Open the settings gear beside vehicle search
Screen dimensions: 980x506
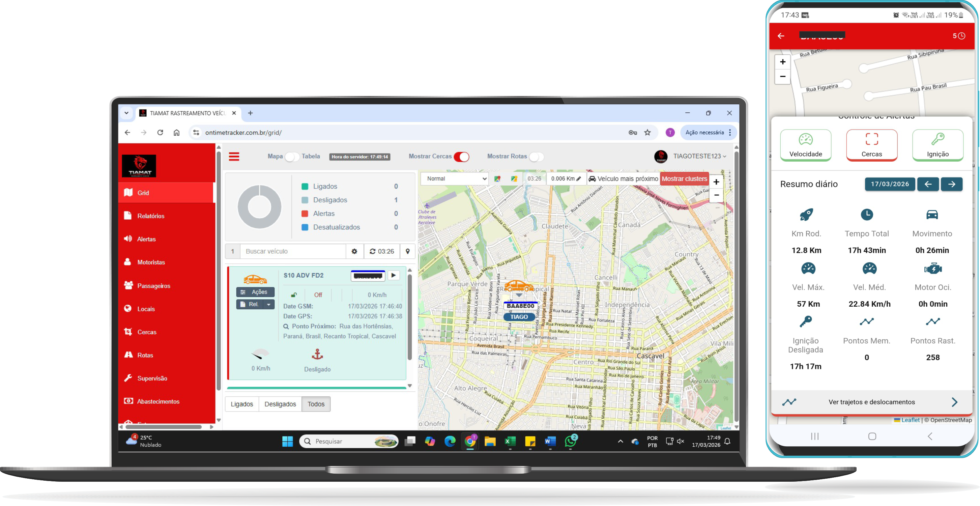354,251
